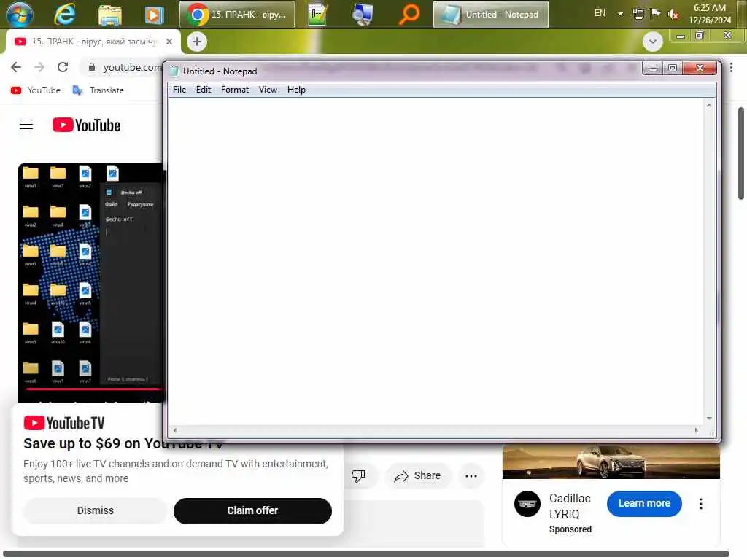Click Claim offer for YouTube TV
This screenshot has width=747, height=560.
coord(252,510)
